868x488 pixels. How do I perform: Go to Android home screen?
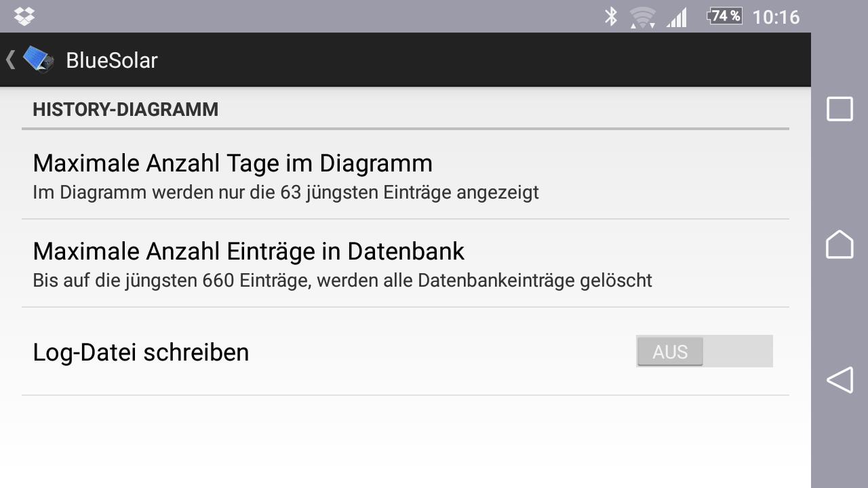[x=840, y=244]
